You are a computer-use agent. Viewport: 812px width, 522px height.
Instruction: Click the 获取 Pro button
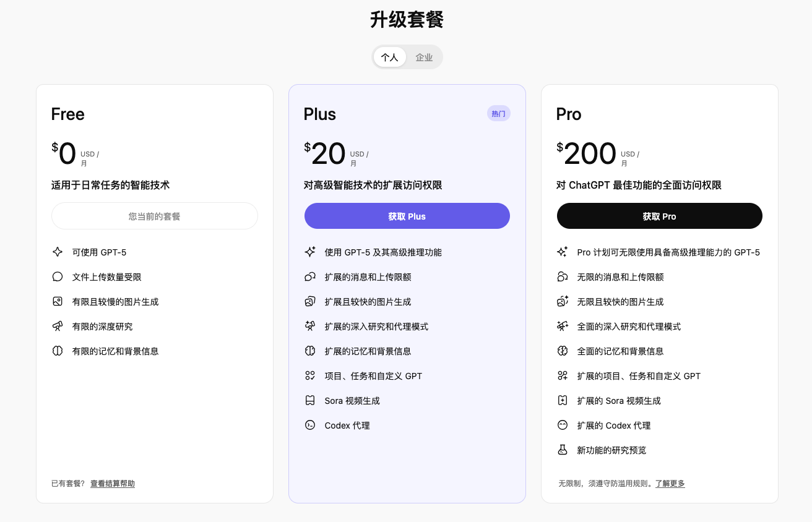(x=660, y=216)
